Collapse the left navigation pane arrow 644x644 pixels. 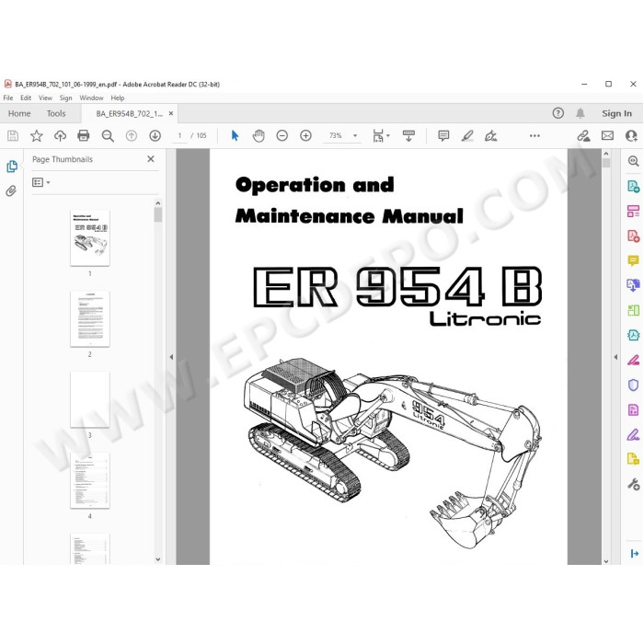[x=171, y=357]
